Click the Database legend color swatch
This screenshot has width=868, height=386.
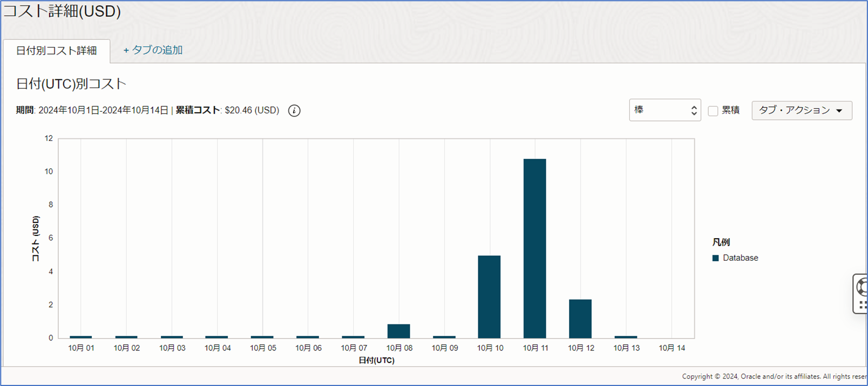(716, 258)
